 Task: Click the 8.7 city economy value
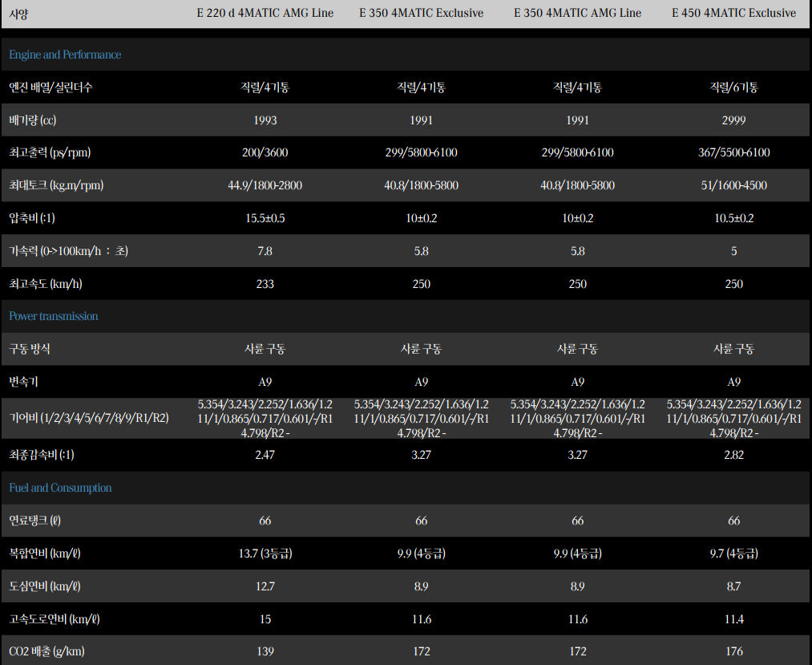pos(733,586)
